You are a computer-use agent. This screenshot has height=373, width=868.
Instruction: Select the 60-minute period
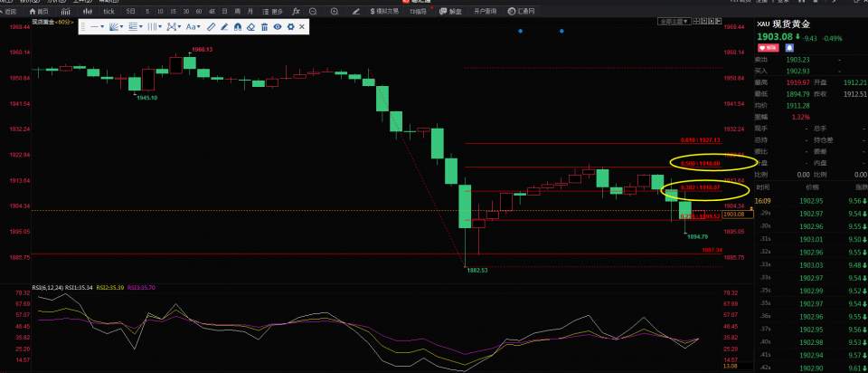coord(199,11)
